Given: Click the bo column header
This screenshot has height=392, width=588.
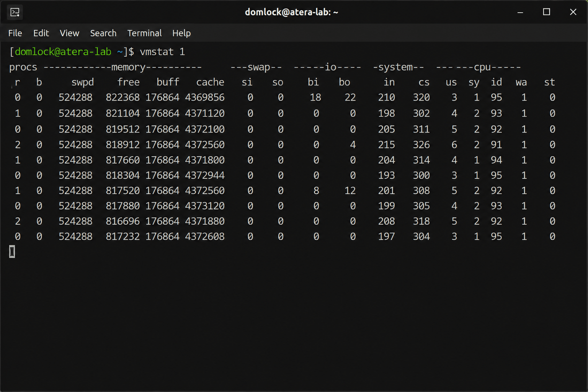Looking at the screenshot, I should pos(344,82).
